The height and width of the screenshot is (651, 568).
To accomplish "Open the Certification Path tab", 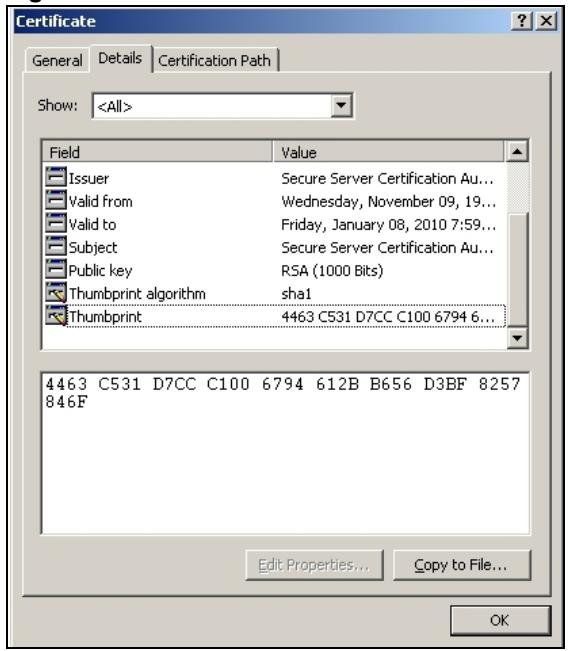I will tap(215, 61).
